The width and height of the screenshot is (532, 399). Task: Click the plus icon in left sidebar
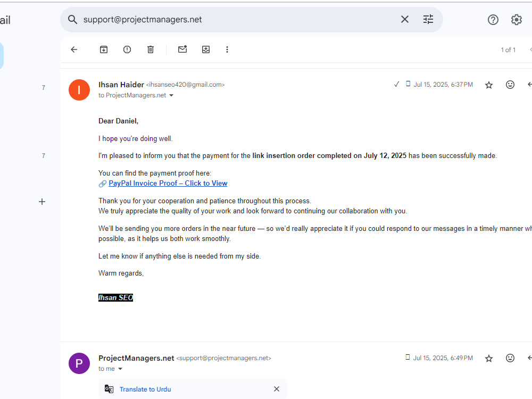[41, 202]
